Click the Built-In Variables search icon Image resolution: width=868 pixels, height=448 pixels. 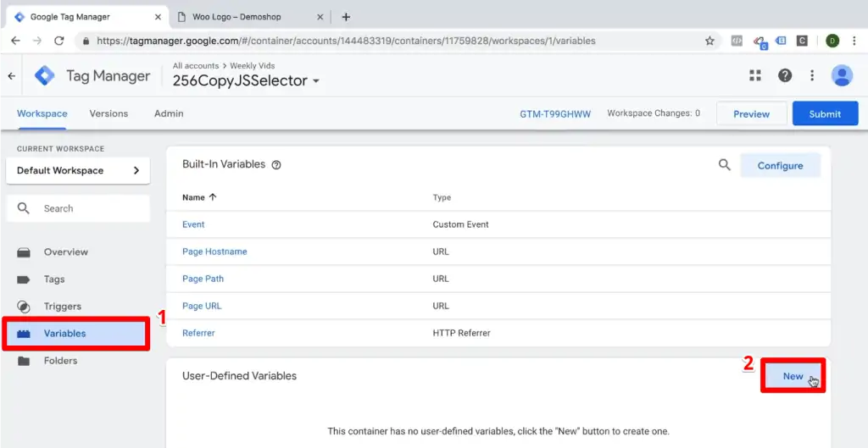724,165
